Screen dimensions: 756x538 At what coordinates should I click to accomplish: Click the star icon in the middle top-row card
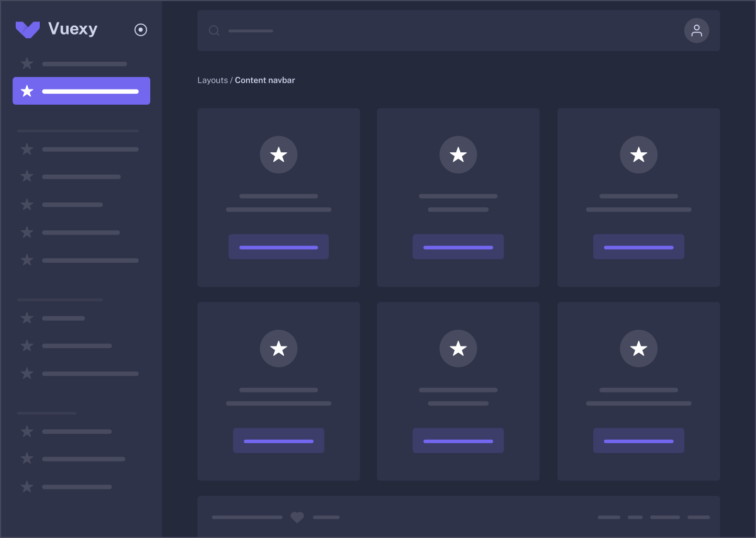[x=458, y=155]
